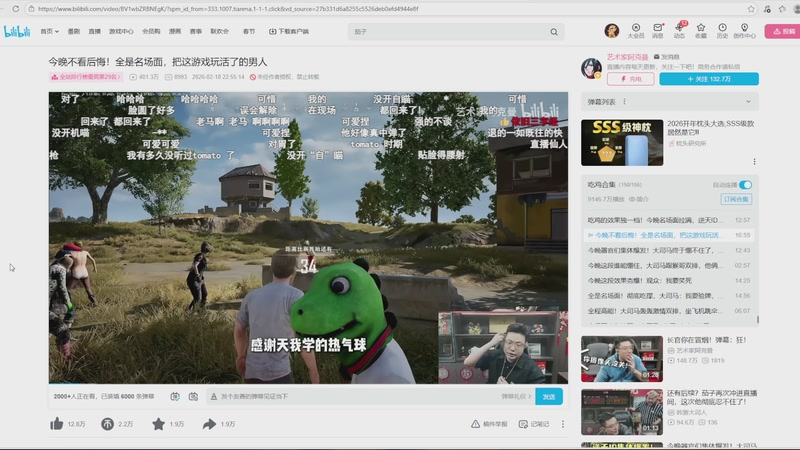Add the video to favorites with star

[158, 423]
